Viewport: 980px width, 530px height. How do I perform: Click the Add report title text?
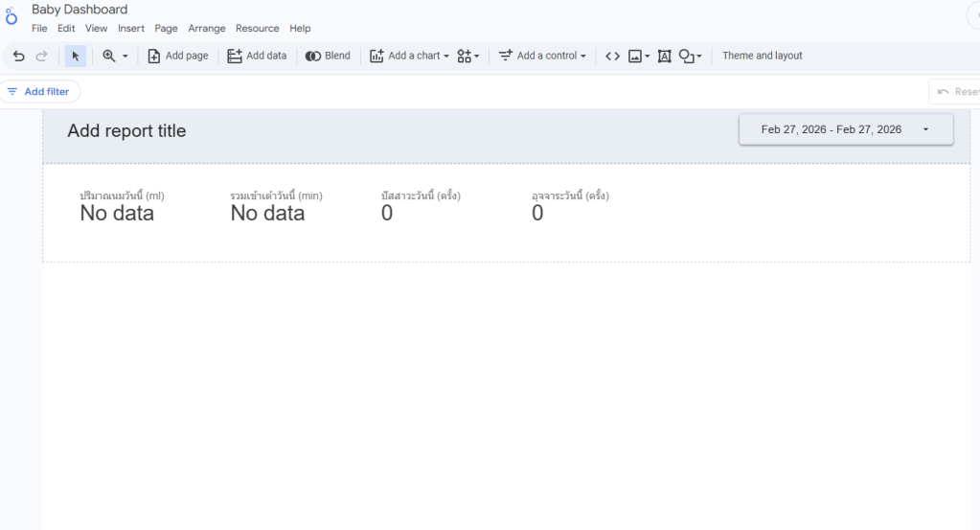point(126,131)
